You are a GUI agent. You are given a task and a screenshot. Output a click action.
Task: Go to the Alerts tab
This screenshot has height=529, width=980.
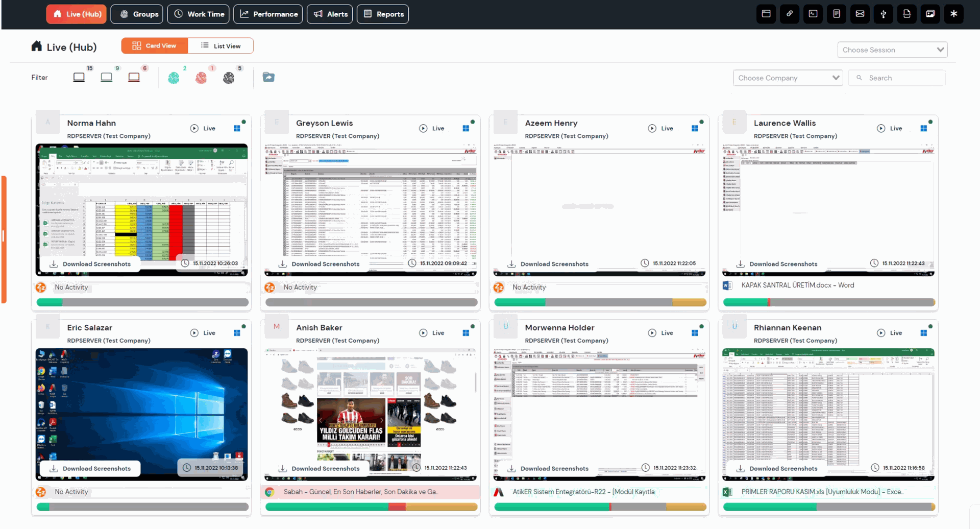click(331, 14)
